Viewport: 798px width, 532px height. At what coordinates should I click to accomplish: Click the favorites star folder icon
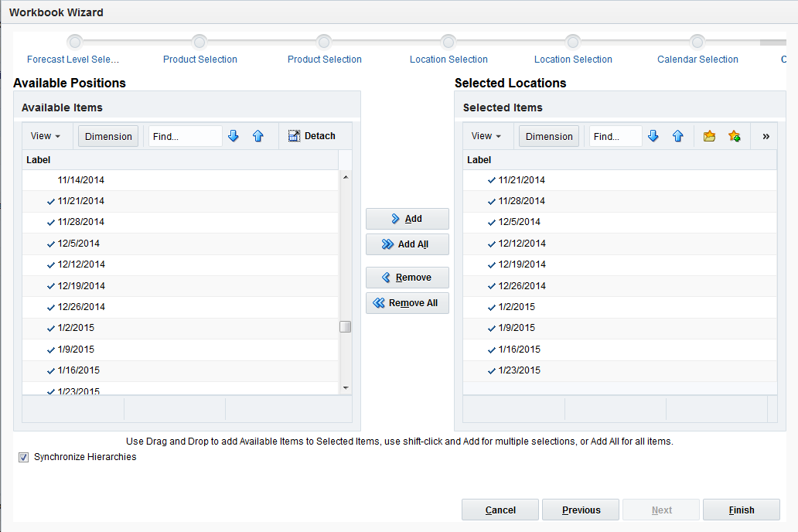click(x=709, y=136)
